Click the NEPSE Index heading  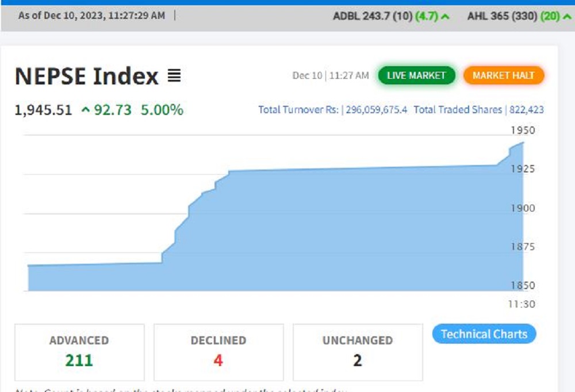(86, 76)
